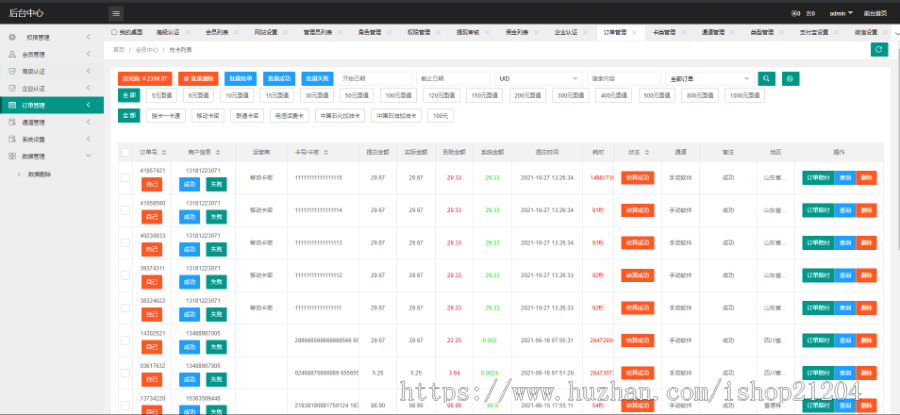Toggle the select-all checkbox in table header
Viewport: 900px width, 415px height.
click(x=125, y=153)
